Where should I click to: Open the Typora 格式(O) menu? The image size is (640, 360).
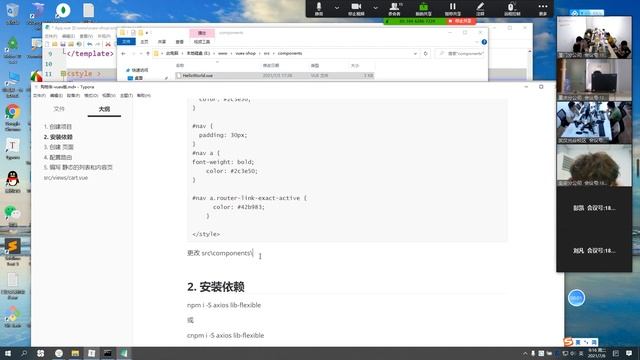tap(91, 95)
